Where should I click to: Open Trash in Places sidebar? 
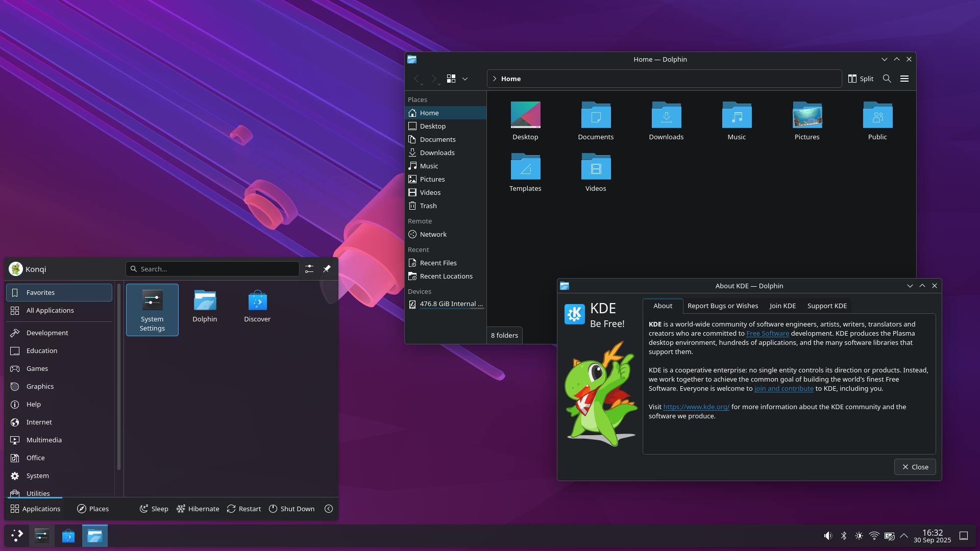[428, 206]
